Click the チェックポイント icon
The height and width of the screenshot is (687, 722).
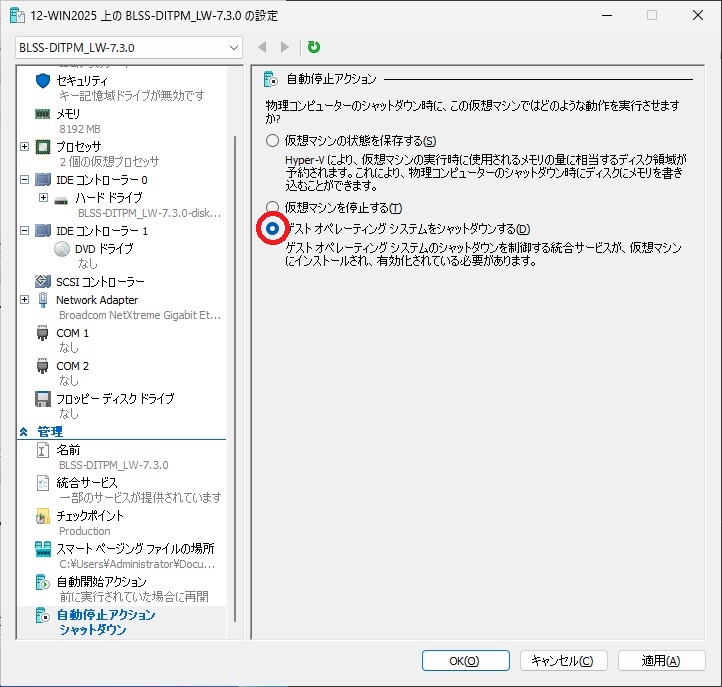point(42,516)
